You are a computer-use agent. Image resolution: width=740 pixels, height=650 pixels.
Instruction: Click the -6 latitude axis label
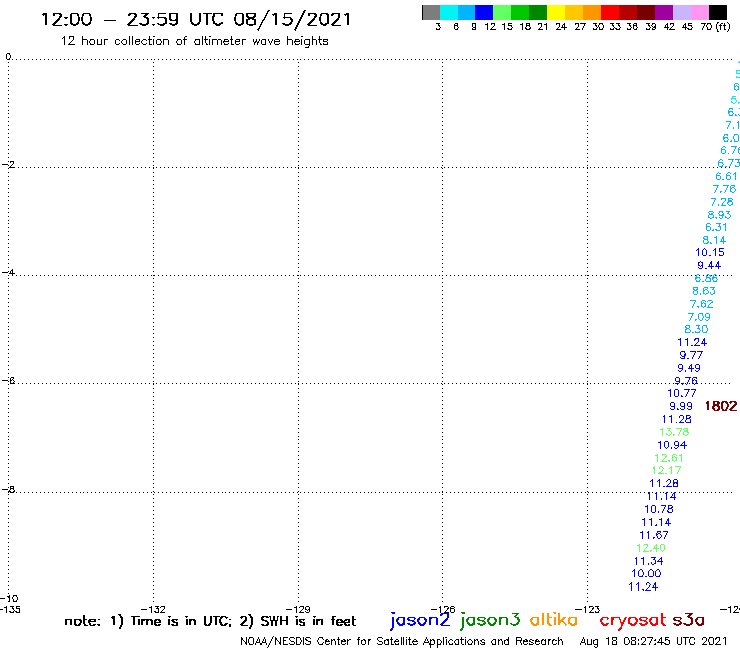pos(8,380)
